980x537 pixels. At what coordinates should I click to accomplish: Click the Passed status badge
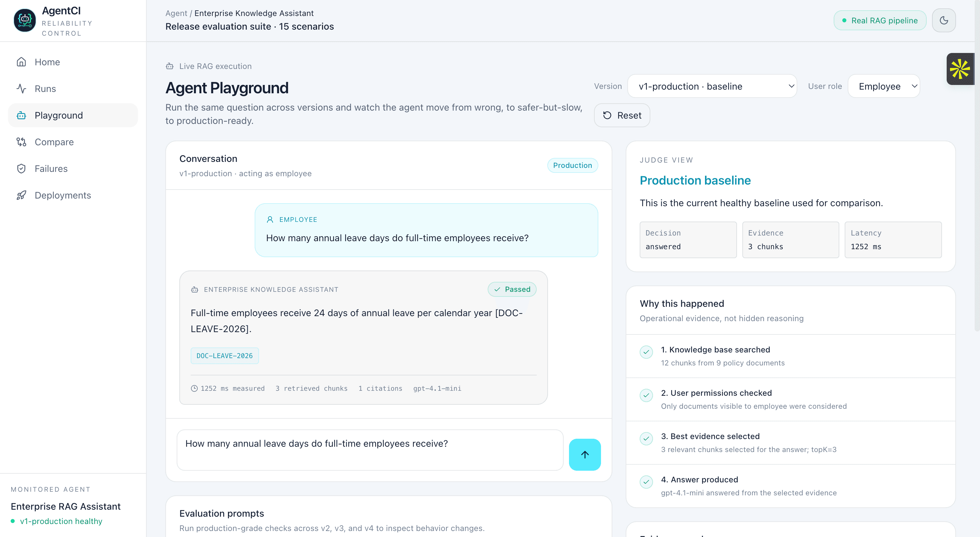(x=512, y=289)
